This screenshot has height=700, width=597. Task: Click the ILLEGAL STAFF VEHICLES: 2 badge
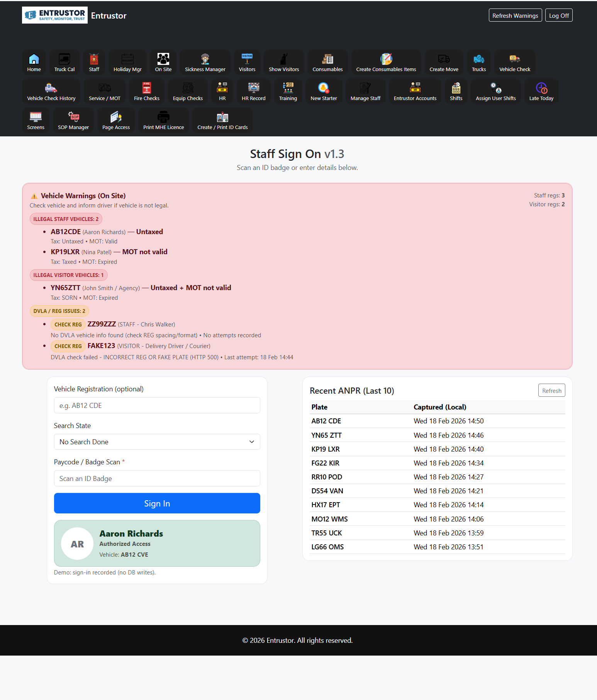(x=66, y=219)
